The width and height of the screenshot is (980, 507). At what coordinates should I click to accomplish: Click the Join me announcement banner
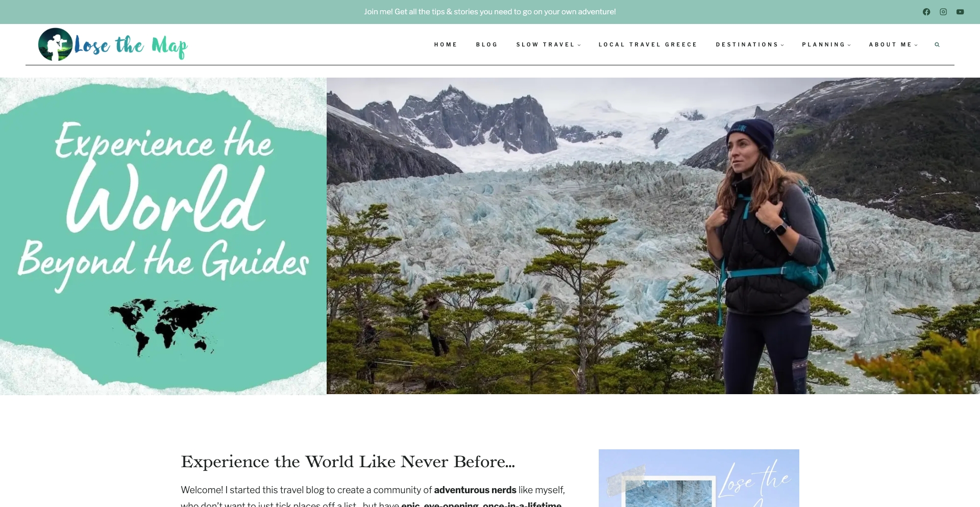490,12
